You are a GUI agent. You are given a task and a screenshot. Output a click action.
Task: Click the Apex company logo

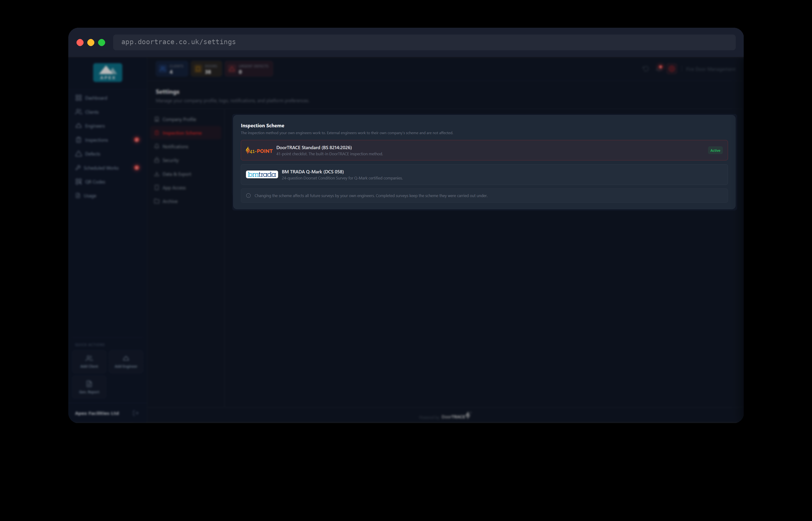pyautogui.click(x=108, y=72)
